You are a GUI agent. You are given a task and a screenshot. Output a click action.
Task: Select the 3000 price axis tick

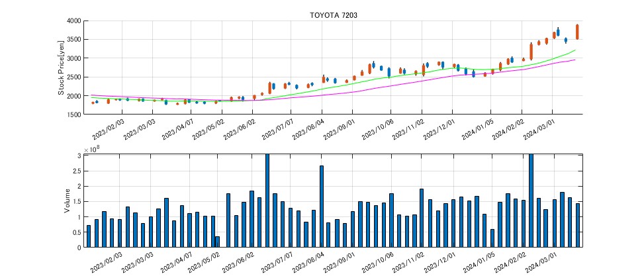pyautogui.click(x=73, y=58)
